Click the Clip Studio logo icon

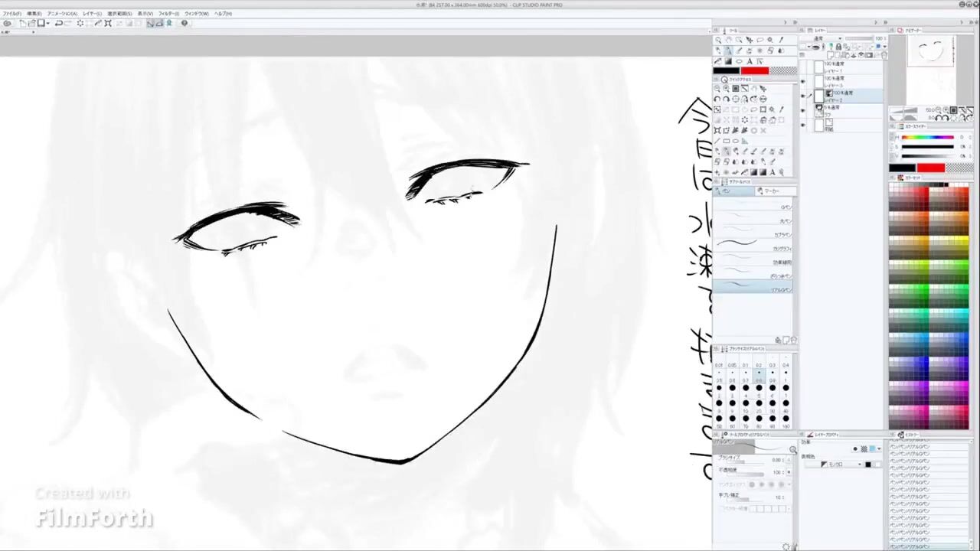point(7,23)
